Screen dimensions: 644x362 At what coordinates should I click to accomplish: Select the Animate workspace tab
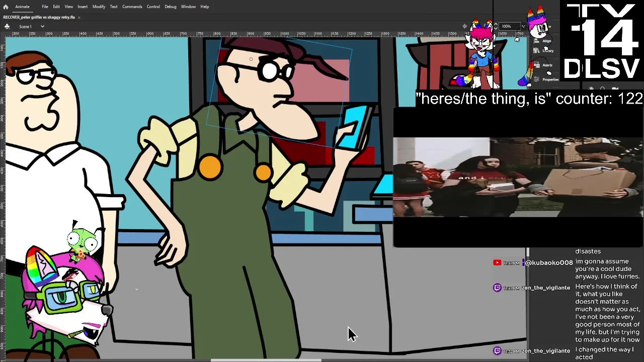pyautogui.click(x=22, y=7)
